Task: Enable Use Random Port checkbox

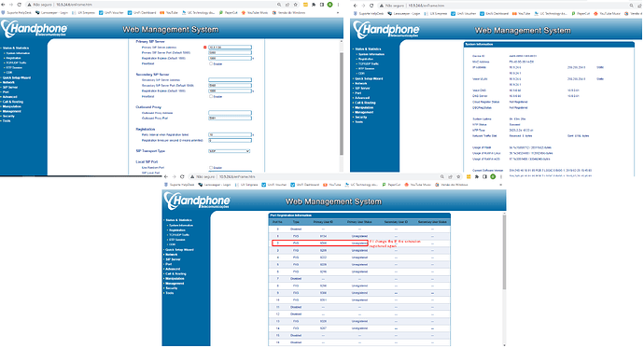Action: pos(211,167)
